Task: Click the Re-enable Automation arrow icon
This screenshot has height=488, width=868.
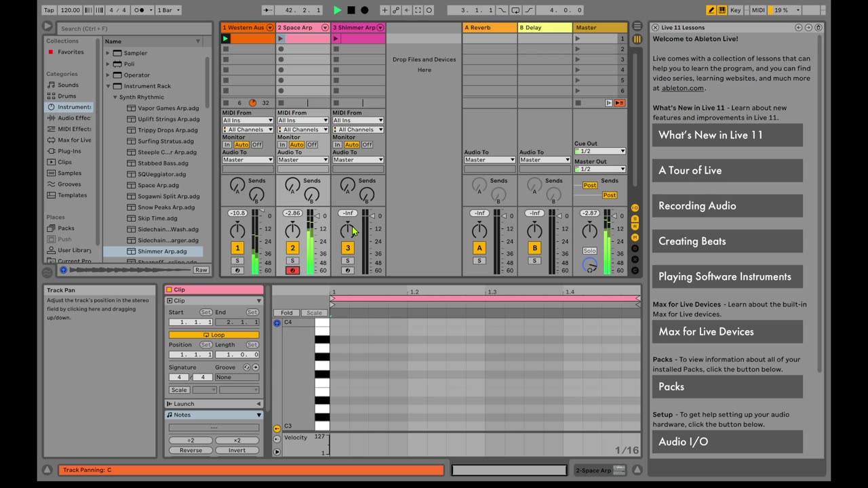Action: (x=407, y=10)
